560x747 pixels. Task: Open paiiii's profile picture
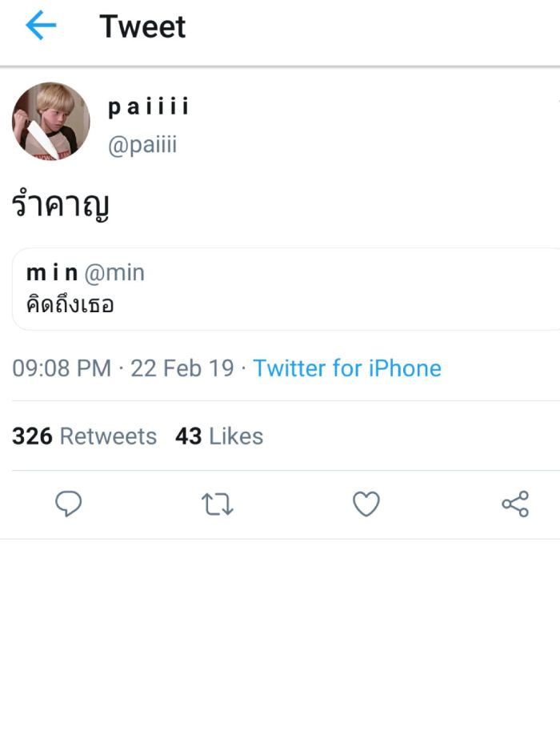coord(51,121)
